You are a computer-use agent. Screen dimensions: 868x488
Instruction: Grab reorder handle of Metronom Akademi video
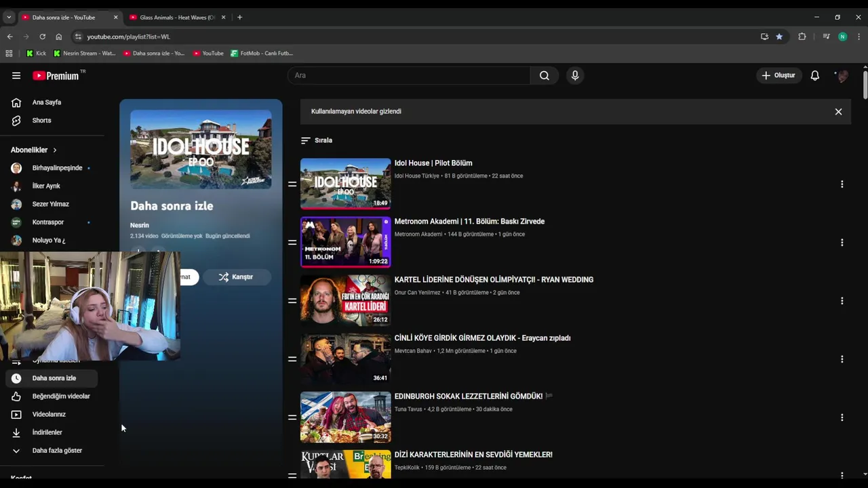(x=292, y=242)
